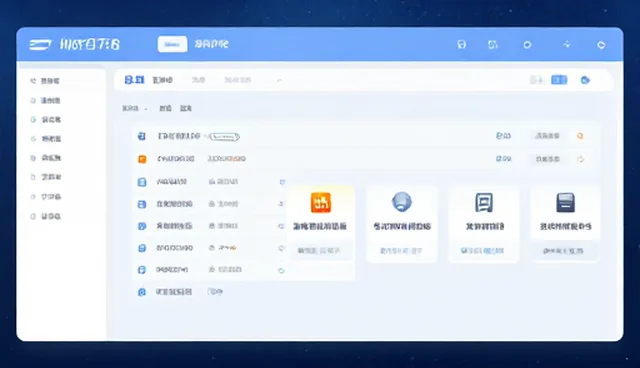Click the seventh sidebar item's icon
The width and height of the screenshot is (640, 368).
(x=33, y=197)
